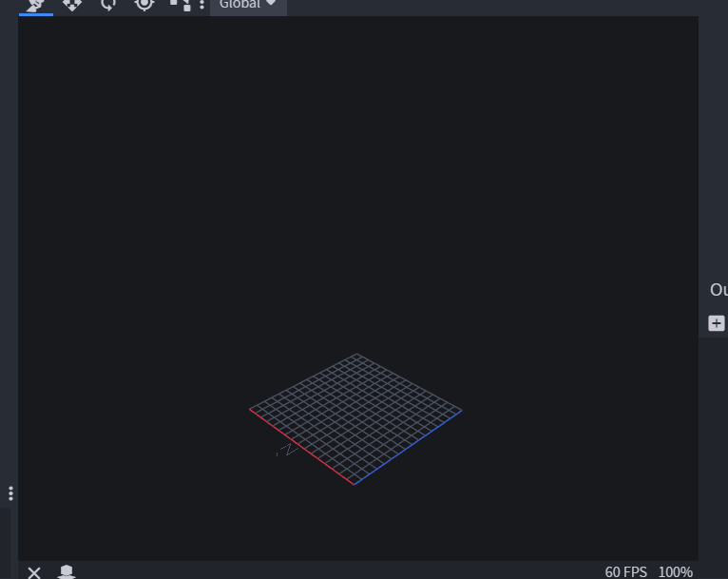Open the Global transform space dropdown

[248, 6]
